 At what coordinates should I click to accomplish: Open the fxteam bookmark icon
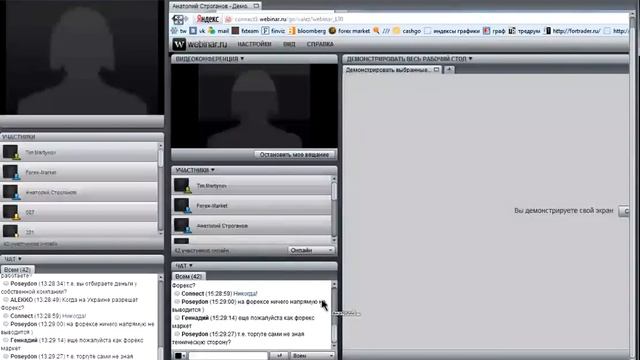235,31
